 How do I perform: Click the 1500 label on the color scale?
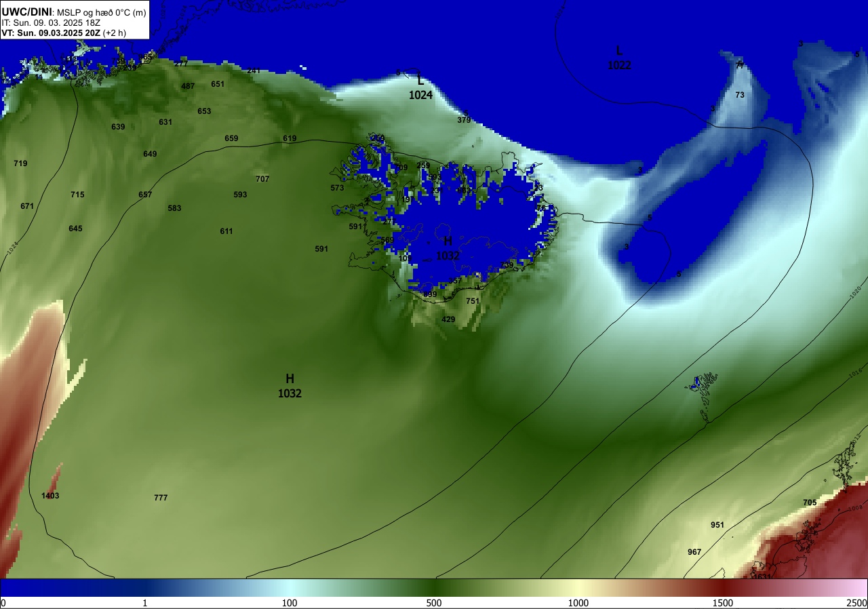click(x=723, y=603)
